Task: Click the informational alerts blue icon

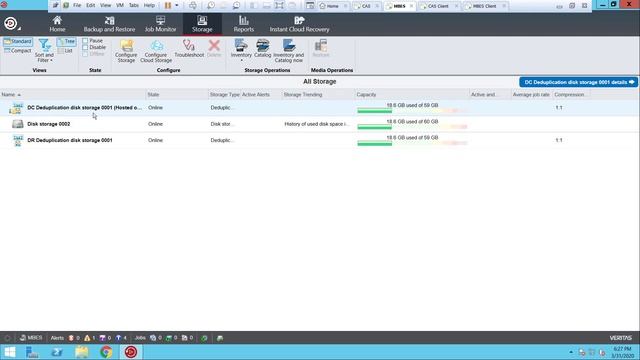Action: [x=118, y=338]
